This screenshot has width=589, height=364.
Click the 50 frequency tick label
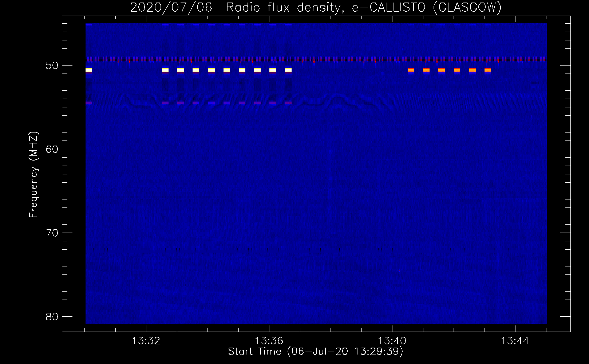coord(52,66)
